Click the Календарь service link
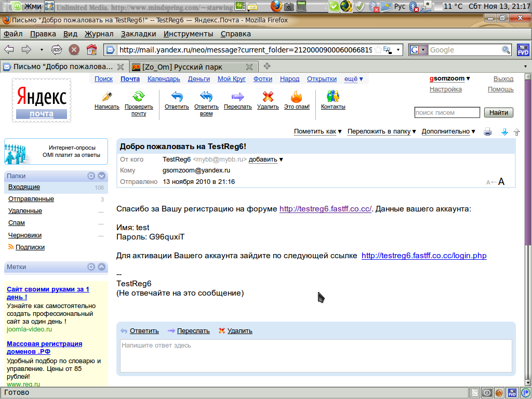This screenshot has height=399, width=532. coord(164,79)
